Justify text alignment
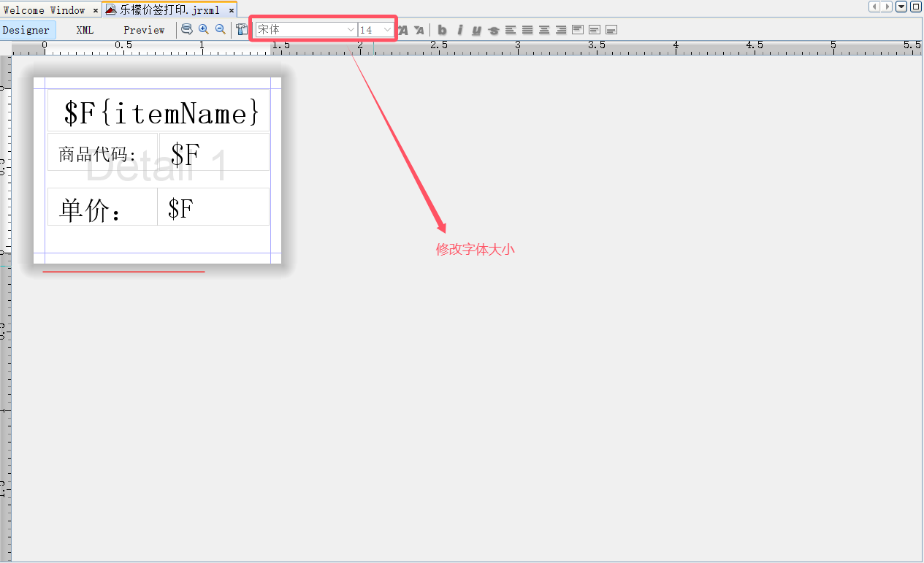924x563 pixels. tap(527, 30)
